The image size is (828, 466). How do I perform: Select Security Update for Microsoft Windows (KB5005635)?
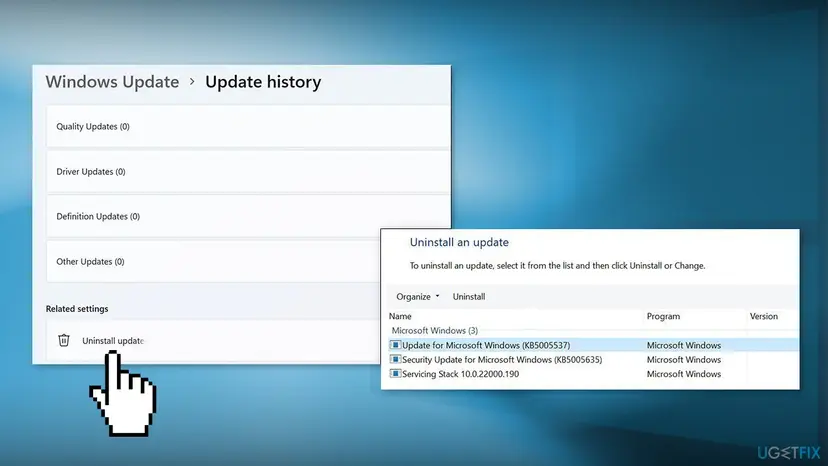coord(502,359)
